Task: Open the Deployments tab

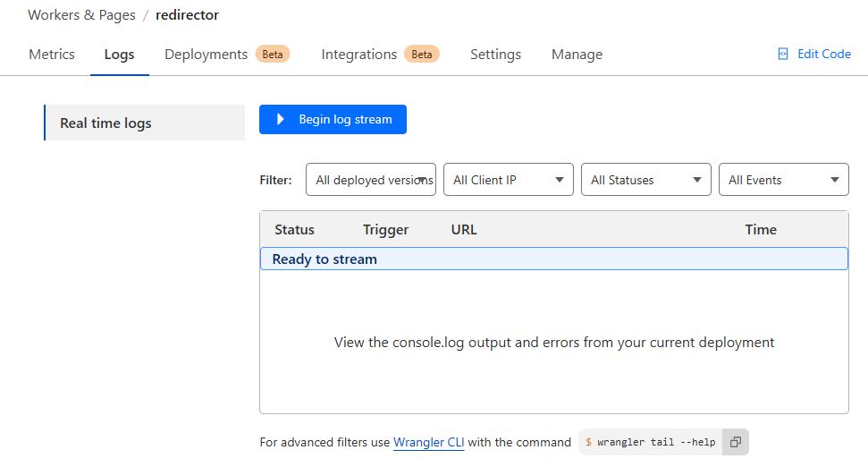Action: click(x=206, y=55)
